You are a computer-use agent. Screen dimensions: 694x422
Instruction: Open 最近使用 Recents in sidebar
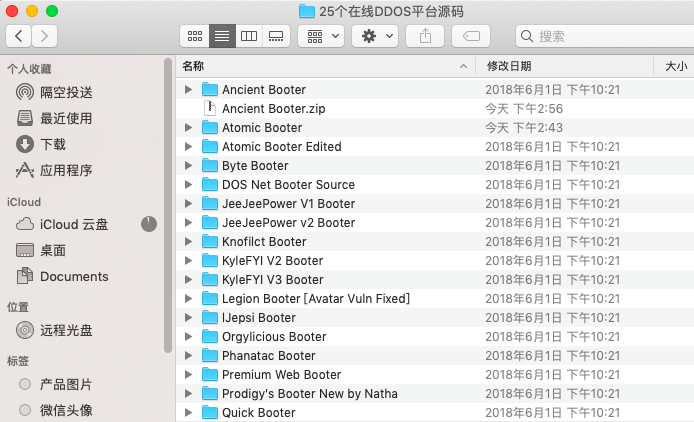click(x=66, y=118)
